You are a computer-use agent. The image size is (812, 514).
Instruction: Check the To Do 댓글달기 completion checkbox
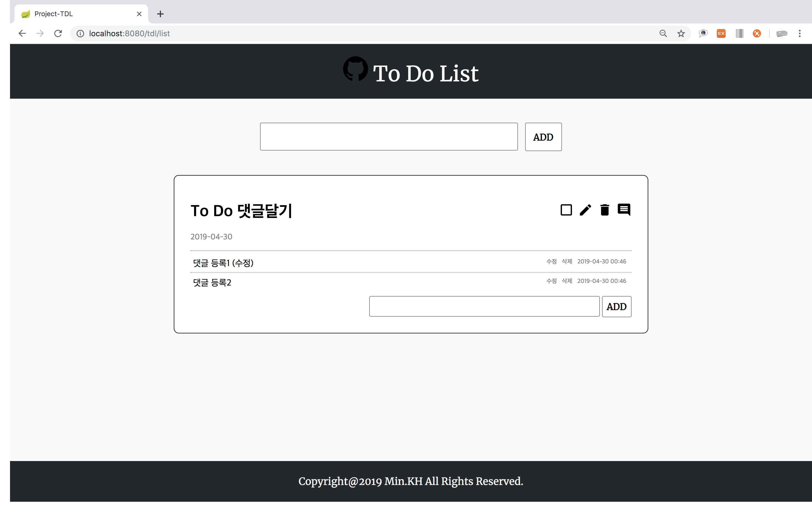coord(566,210)
